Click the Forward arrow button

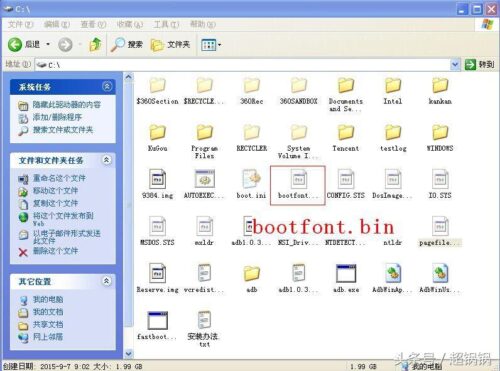click(65, 45)
